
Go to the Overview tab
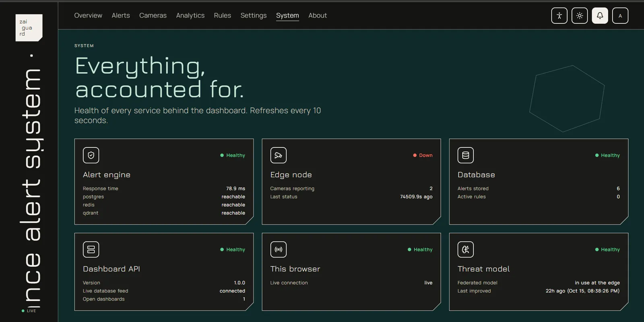click(x=88, y=15)
